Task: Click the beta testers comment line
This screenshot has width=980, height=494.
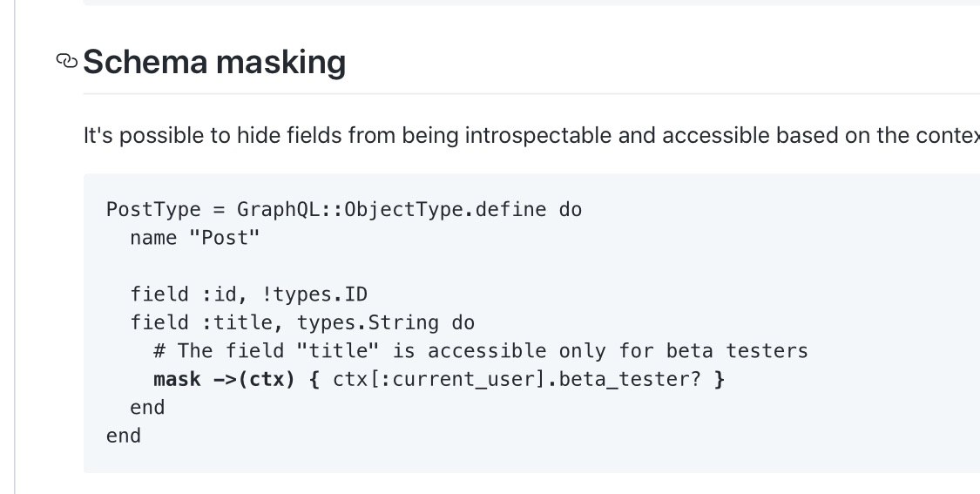Action: 481,351
